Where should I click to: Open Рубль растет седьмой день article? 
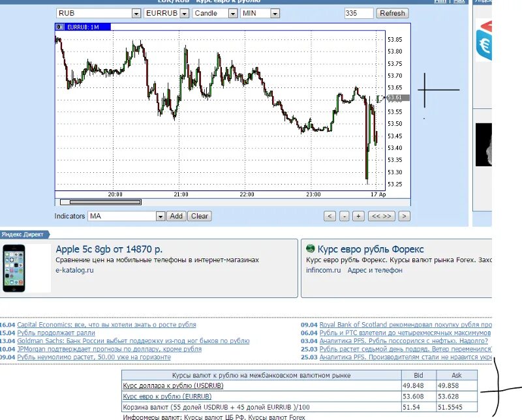point(405,349)
